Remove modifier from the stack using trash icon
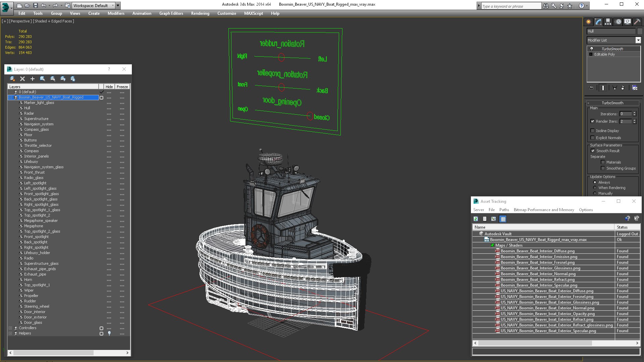Image resolution: width=644 pixels, height=362 pixels. click(x=623, y=88)
